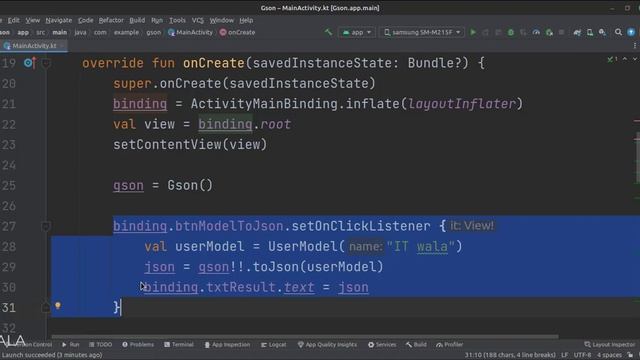Open the Code menu

[x=86, y=20]
